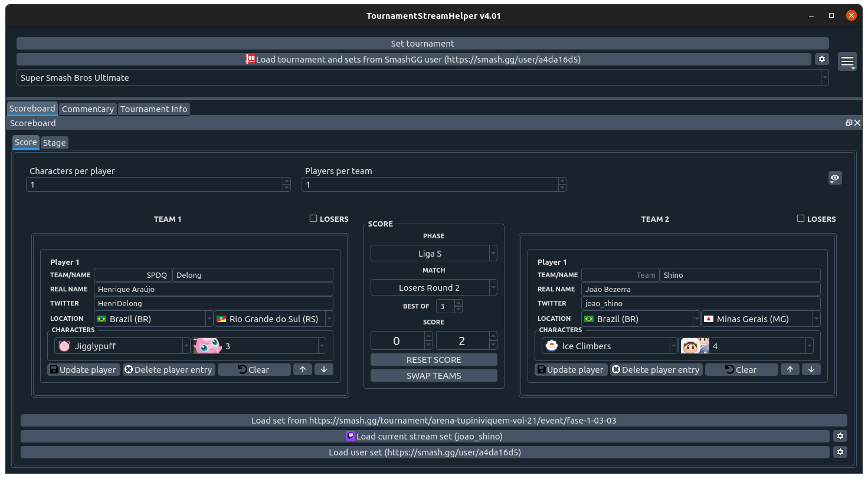Open the hamburger menu at top right
868x479 pixels.
[x=847, y=61]
